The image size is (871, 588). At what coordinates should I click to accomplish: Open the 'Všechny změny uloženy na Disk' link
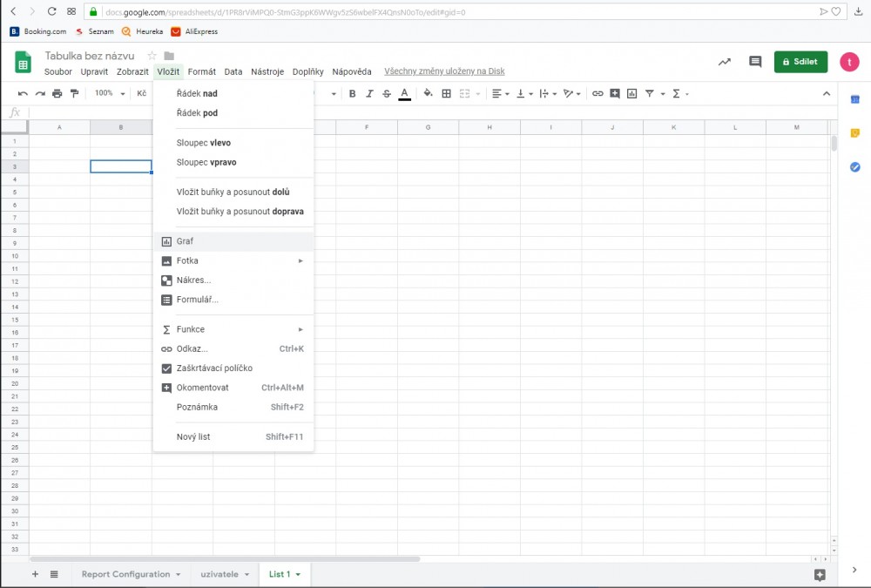[444, 71]
